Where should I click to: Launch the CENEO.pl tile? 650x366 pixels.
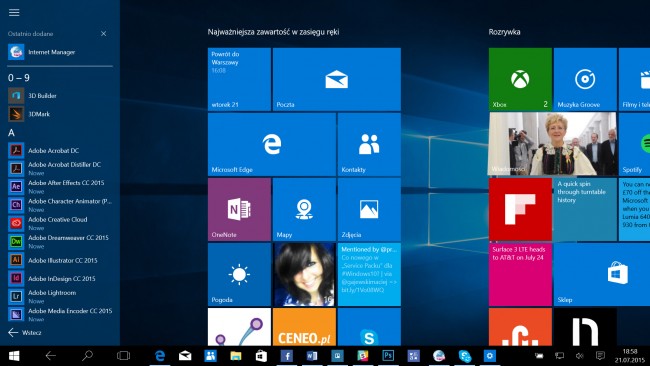point(304,327)
